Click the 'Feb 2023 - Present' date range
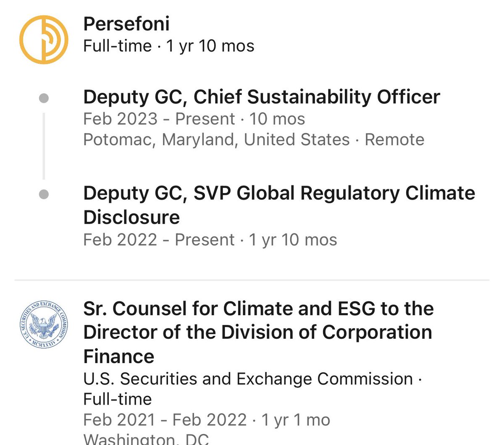Screen dimensions: 504x445 pos(159,119)
